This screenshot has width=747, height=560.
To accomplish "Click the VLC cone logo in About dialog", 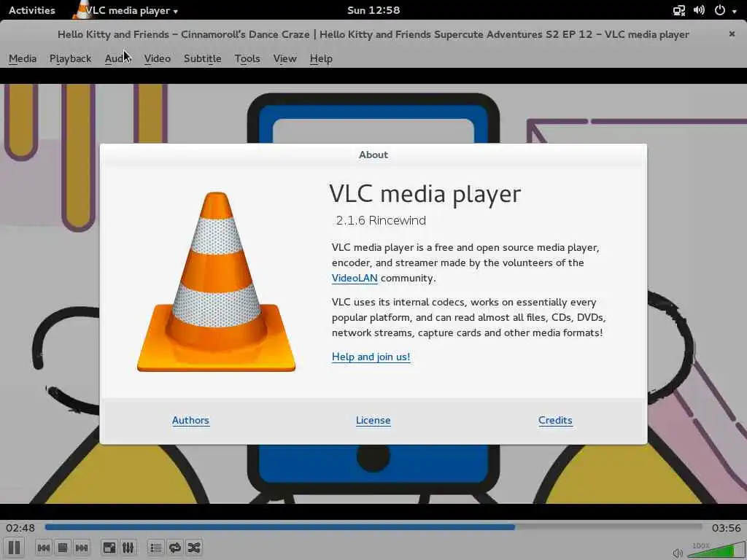I will tap(216, 282).
